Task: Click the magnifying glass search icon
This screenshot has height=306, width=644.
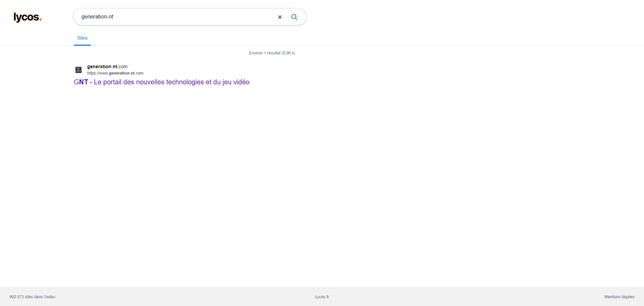Action: point(294,17)
